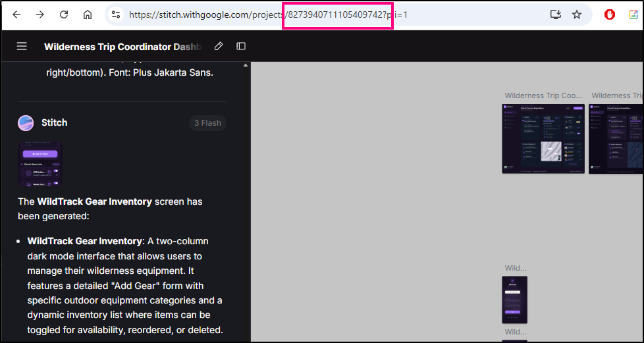Reload the current Stitch page

point(64,14)
